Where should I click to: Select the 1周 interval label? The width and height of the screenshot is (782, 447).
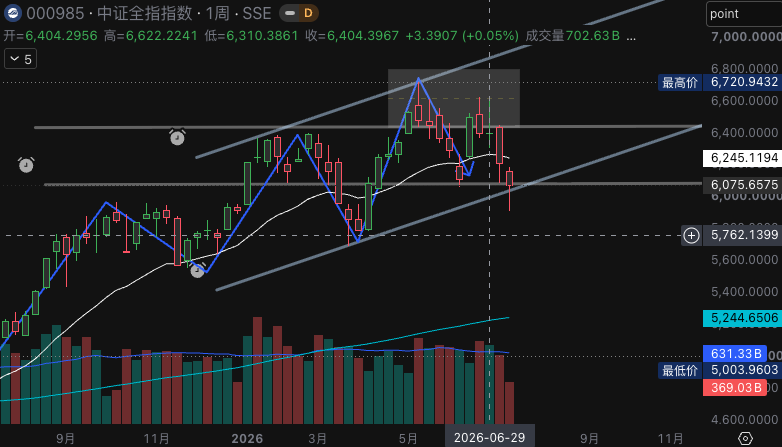click(217, 13)
